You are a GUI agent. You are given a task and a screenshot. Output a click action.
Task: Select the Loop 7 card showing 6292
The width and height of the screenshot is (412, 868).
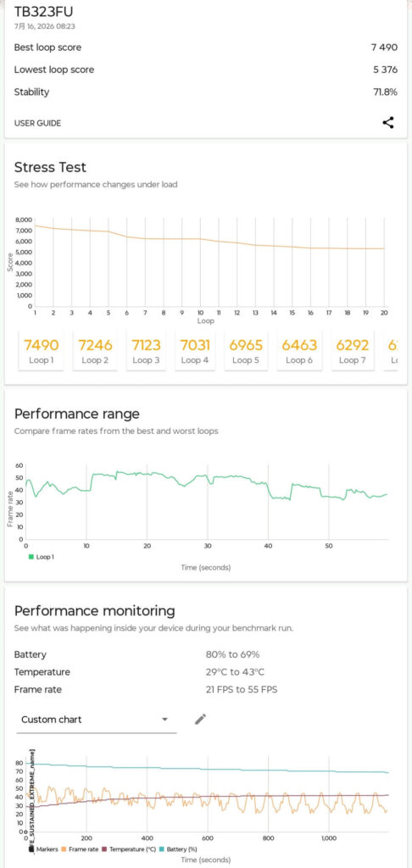pyautogui.click(x=353, y=351)
